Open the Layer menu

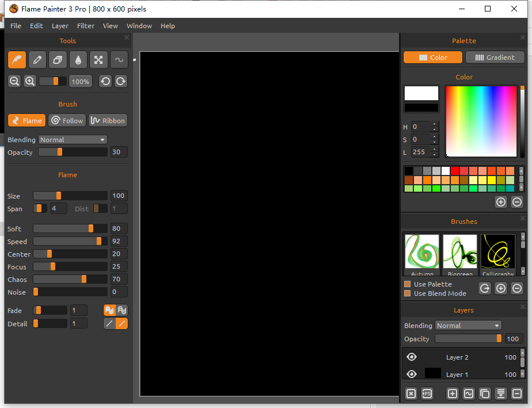pos(60,26)
